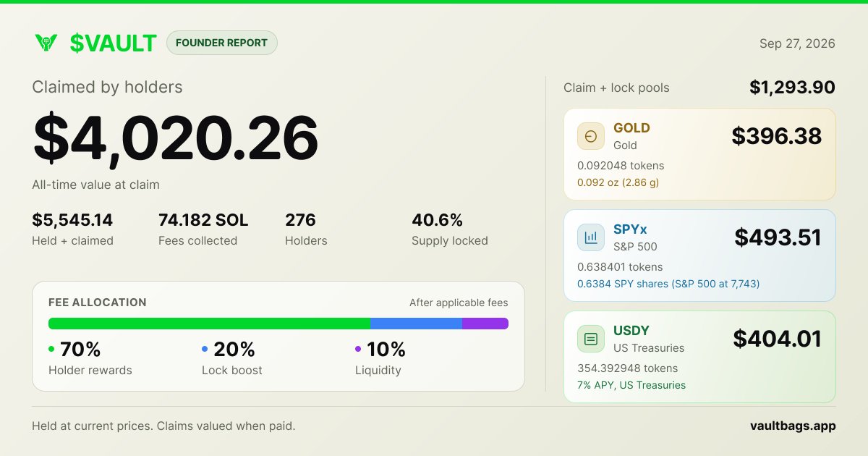Click the 7% APY, US Treasuries line
Viewport: 868px width, 456px height.
(x=631, y=385)
